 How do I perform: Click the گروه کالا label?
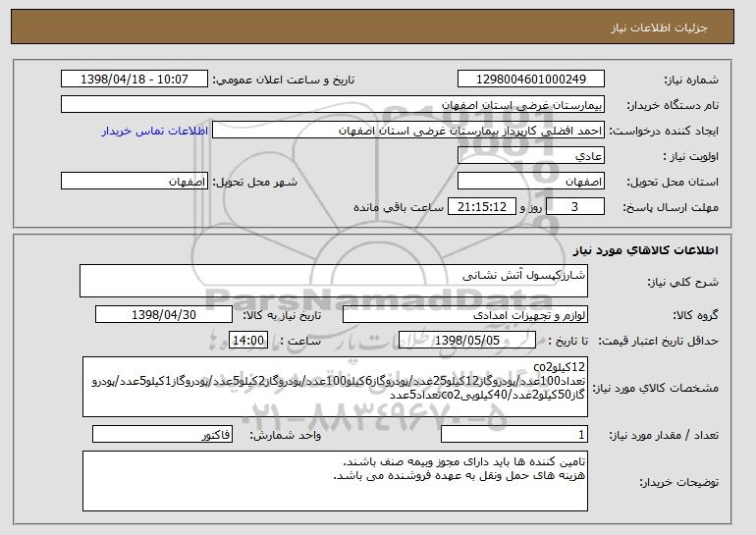(696, 315)
